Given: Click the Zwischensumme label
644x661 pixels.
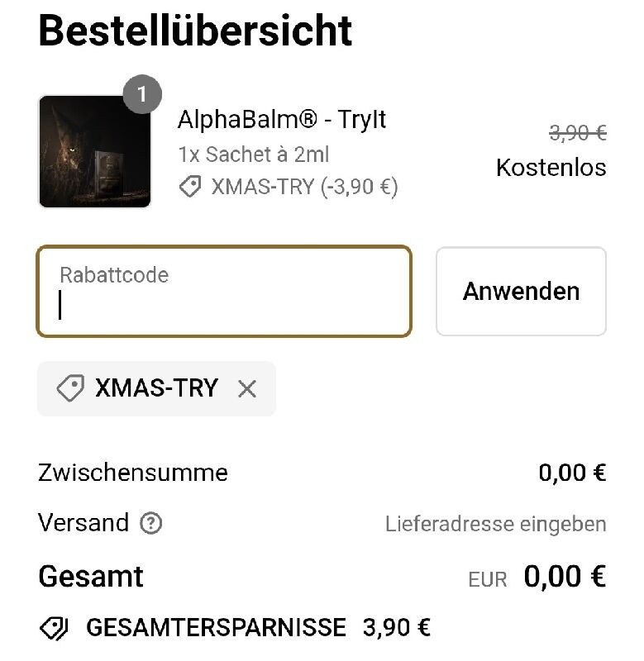Looking at the screenshot, I should click(133, 473).
